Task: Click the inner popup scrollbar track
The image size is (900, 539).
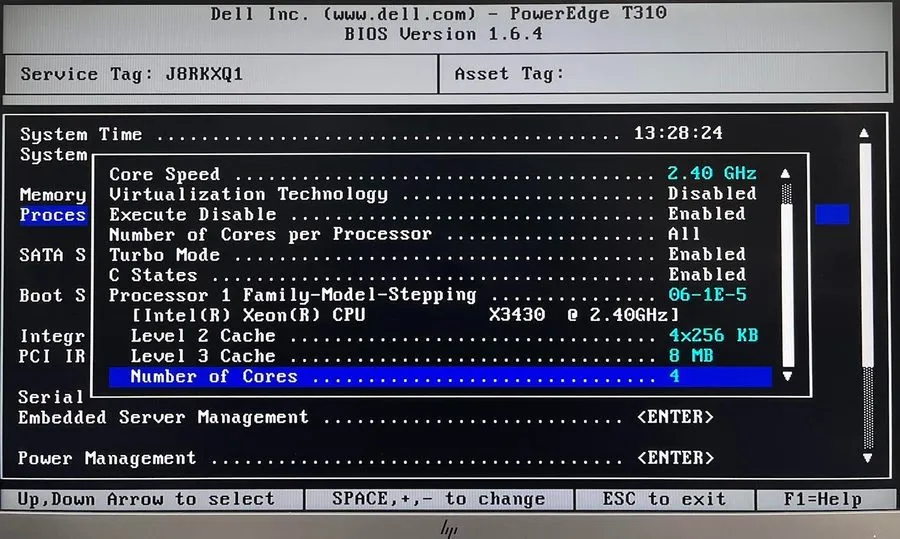Action: [788, 276]
